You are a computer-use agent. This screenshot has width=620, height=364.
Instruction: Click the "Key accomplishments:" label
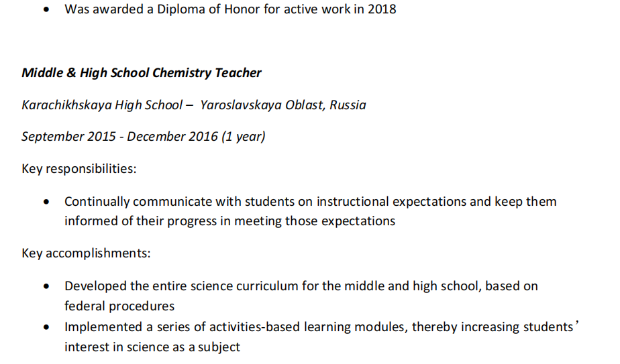(x=86, y=253)
